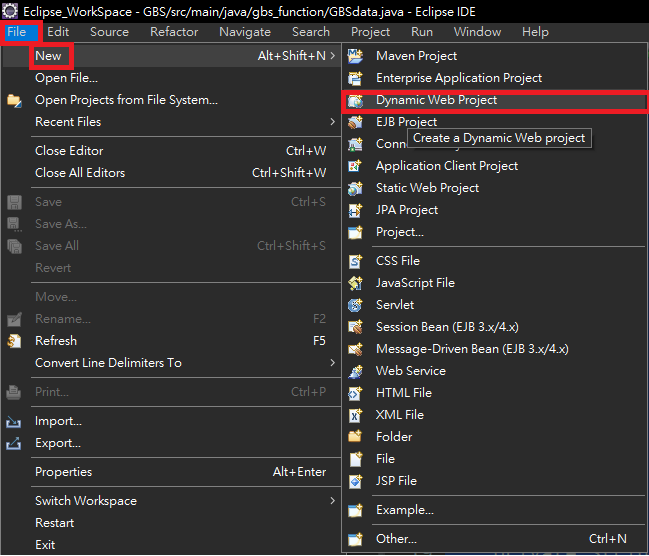This screenshot has height=556, width=649.
Task: Select the plain File entry in New submenu
Action: tap(495, 459)
